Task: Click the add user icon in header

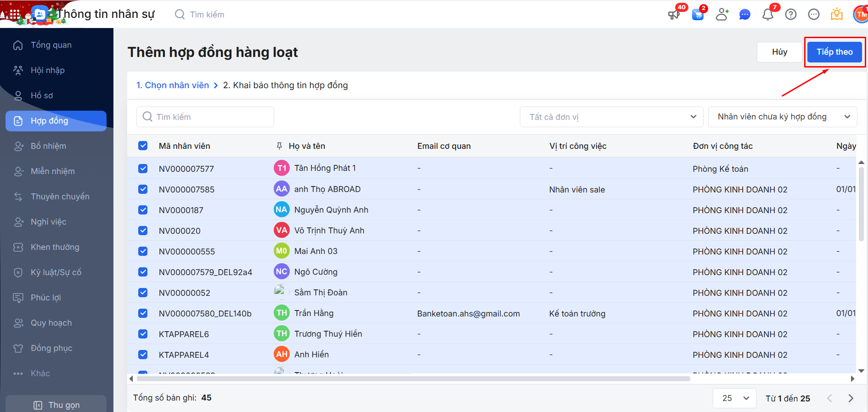Action: (x=721, y=15)
